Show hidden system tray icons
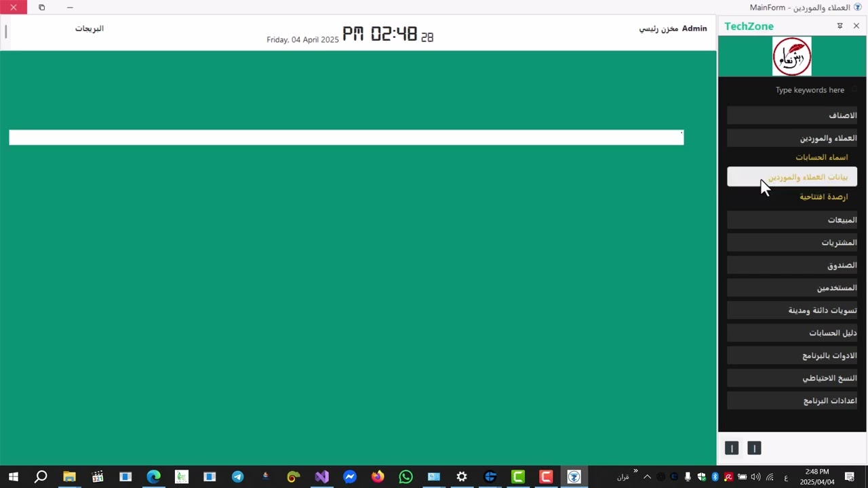 [647, 477]
